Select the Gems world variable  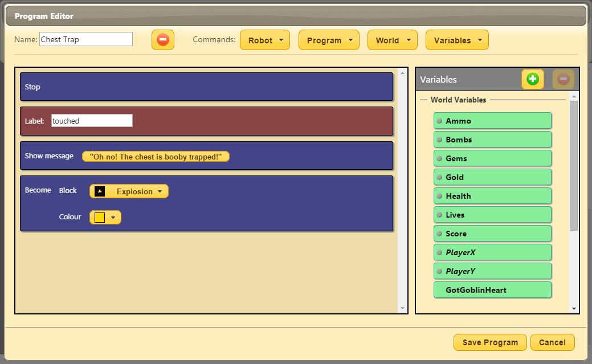[x=493, y=158]
